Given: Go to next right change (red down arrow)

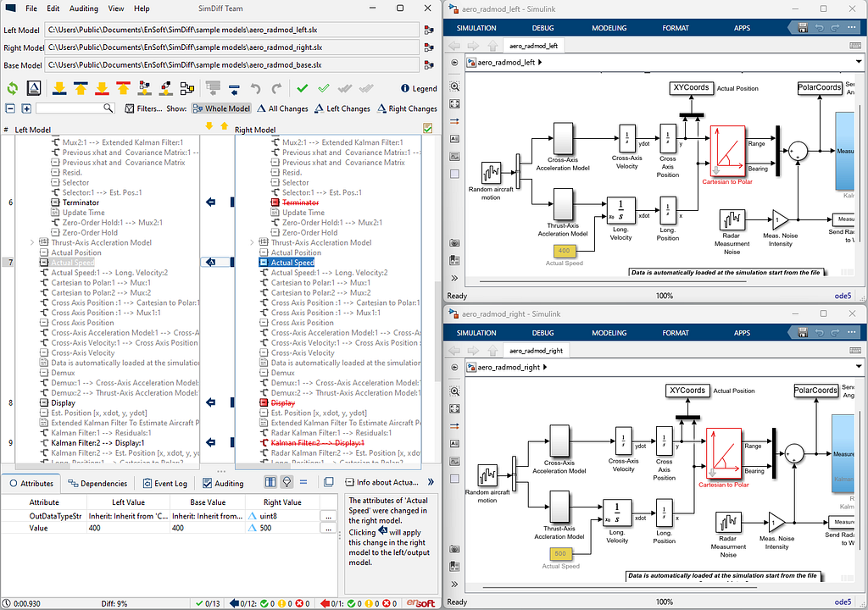Looking at the screenshot, I should pyautogui.click(x=102, y=88).
